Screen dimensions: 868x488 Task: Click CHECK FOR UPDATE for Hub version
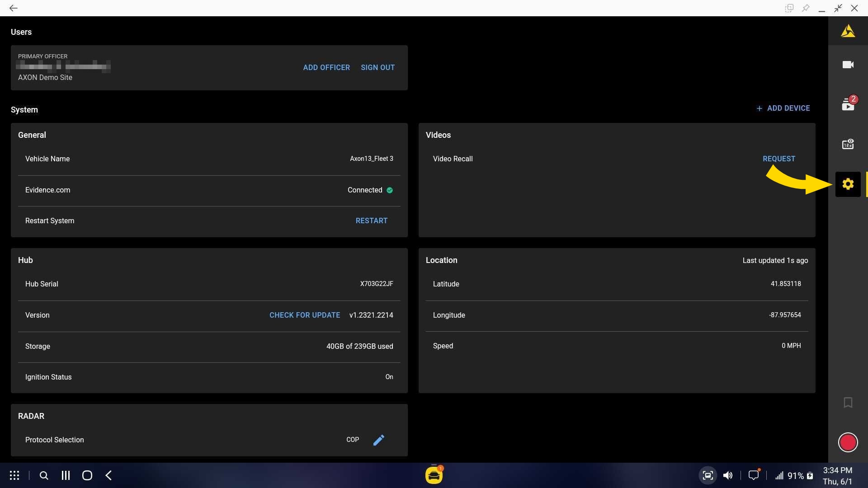tap(304, 315)
